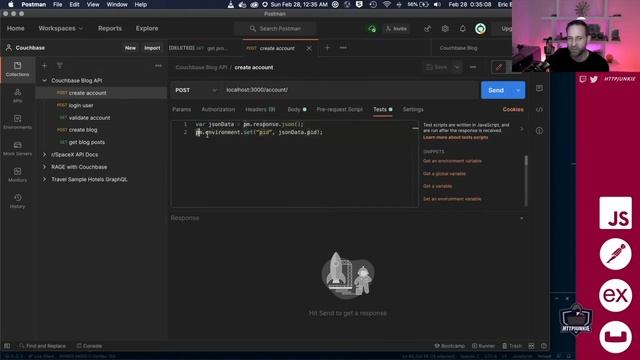
Task: Click the plus icon above collections list
Action: click(x=44, y=66)
